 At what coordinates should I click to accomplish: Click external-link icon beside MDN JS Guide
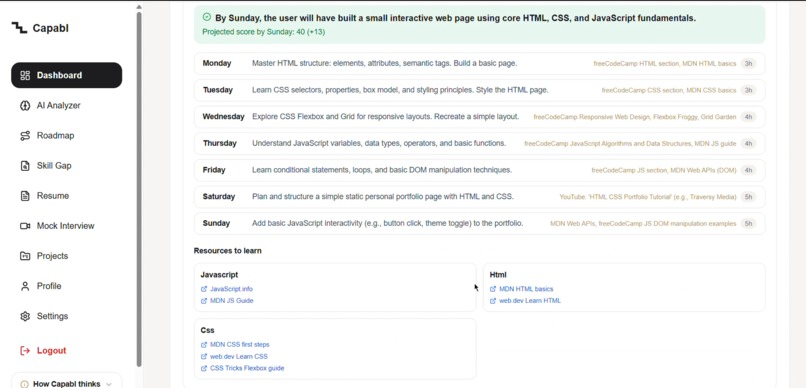(204, 301)
